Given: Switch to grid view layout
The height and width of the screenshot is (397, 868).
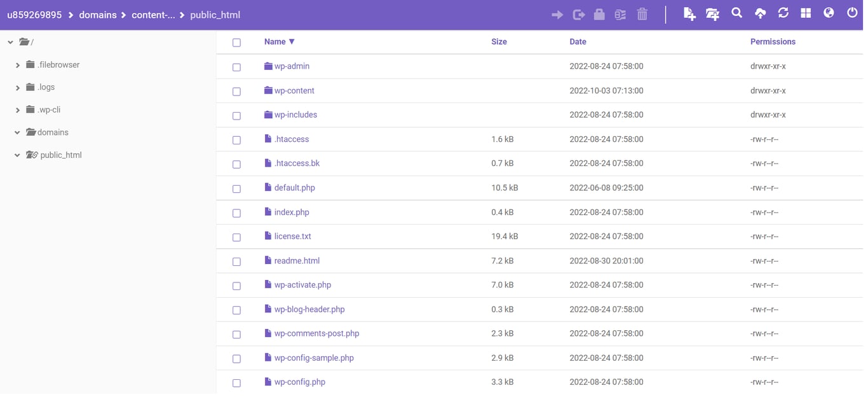Looking at the screenshot, I should pos(805,13).
